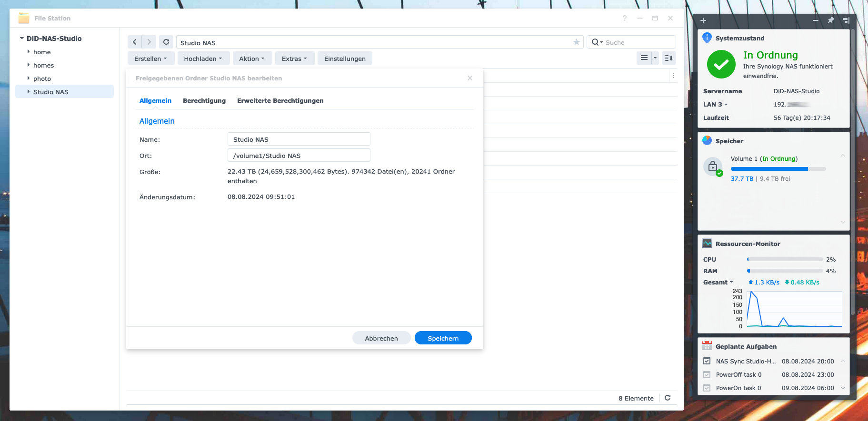Open File Station help question mark
Image resolution: width=868 pixels, height=421 pixels.
[x=625, y=18]
